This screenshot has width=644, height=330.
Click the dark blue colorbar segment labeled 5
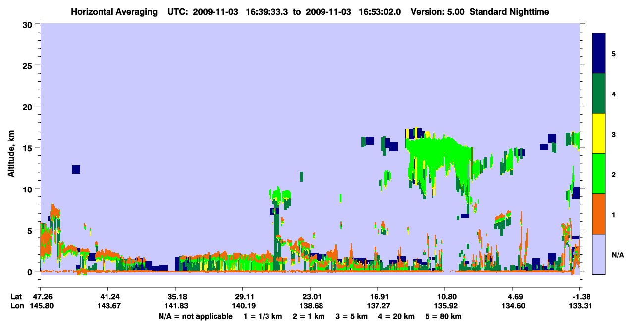click(599, 53)
